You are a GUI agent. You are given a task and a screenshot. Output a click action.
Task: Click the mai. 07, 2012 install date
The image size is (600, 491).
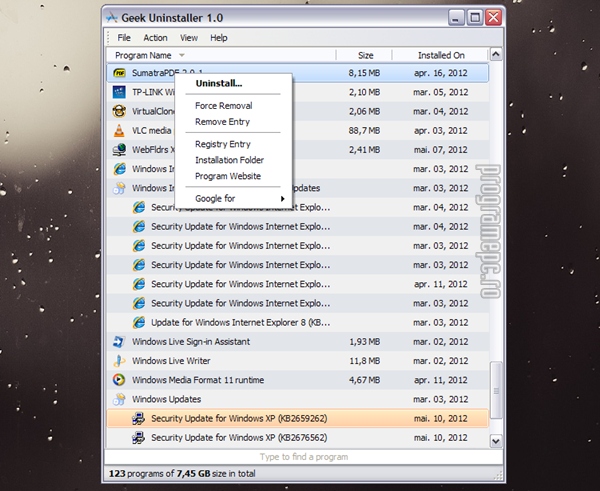pos(440,150)
